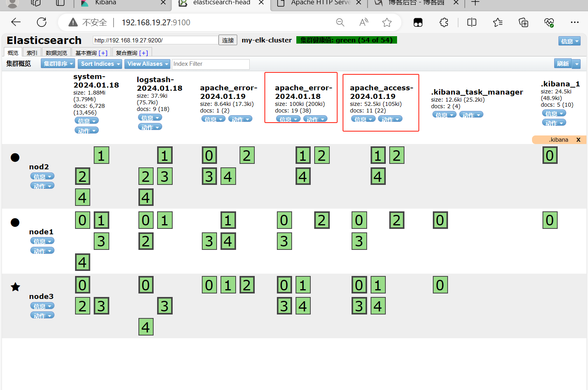Click the apache_access-2024.01.19 index title
This screenshot has height=390, width=588.
381,92
